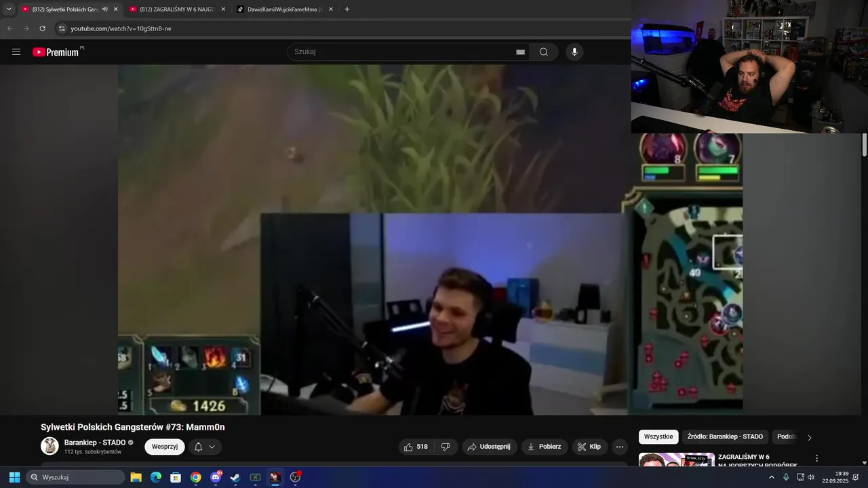Start voice search with microphone icon
Image resolution: width=868 pixels, height=488 pixels.
574,52
